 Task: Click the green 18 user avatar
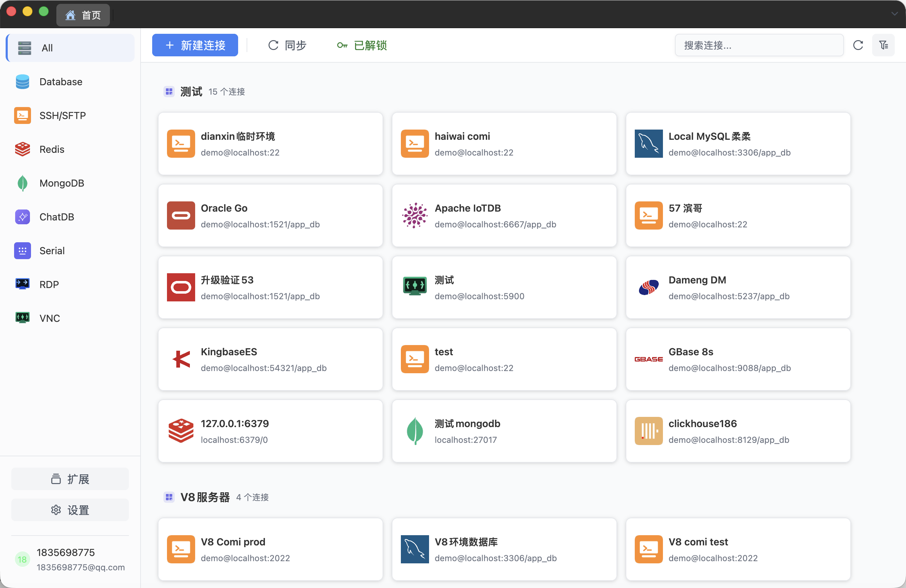22,559
